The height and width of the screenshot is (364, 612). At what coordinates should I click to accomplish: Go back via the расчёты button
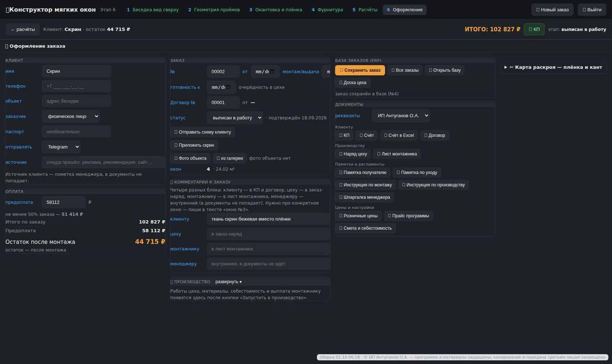pos(23,29)
